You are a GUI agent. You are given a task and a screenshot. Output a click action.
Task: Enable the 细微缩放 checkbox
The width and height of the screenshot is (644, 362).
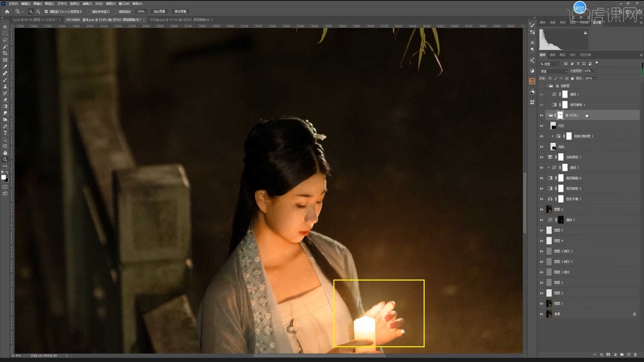click(x=116, y=12)
